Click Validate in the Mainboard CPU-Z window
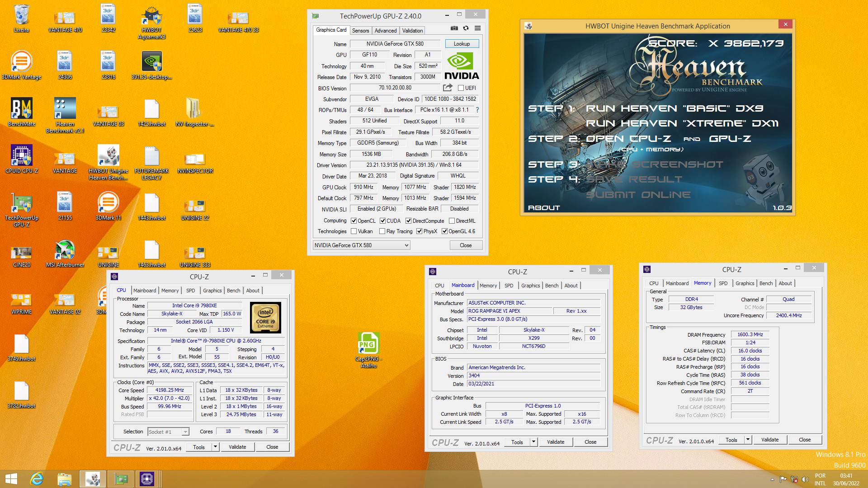868x488 pixels. tap(556, 442)
